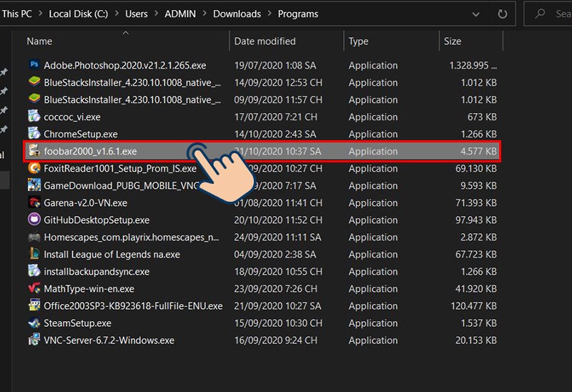Sort files by Name column
Viewport: 572px width, 392px height.
(x=39, y=41)
